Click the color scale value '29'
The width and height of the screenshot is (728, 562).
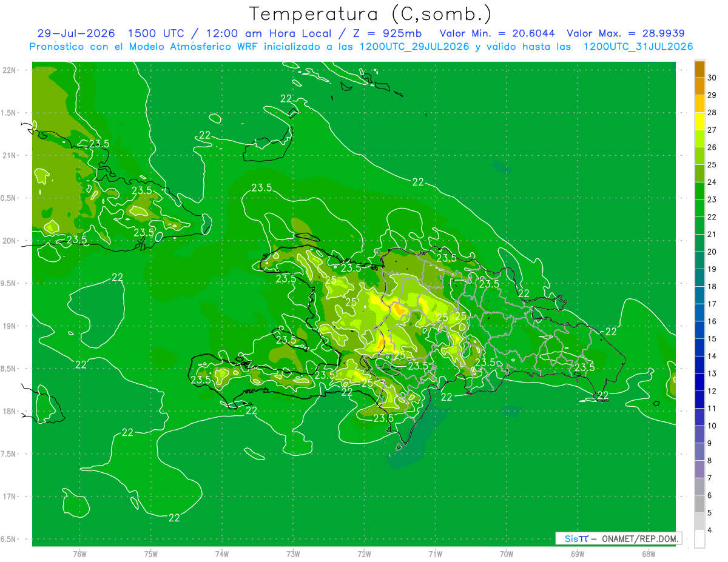click(713, 95)
